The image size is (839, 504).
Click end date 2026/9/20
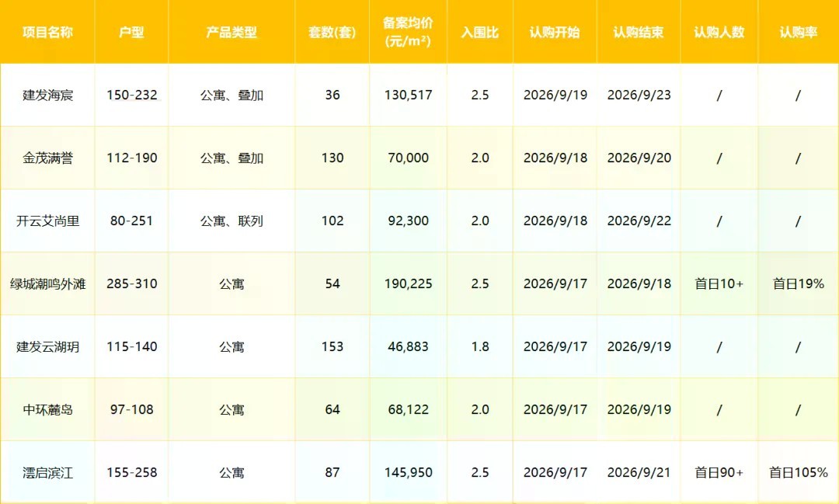(x=639, y=158)
